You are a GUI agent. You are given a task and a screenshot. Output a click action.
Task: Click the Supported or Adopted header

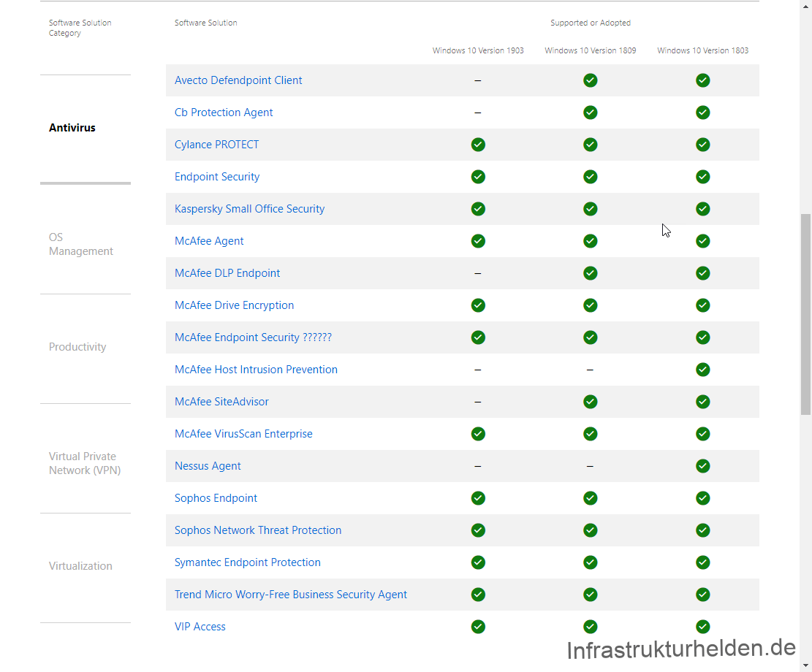coord(591,23)
